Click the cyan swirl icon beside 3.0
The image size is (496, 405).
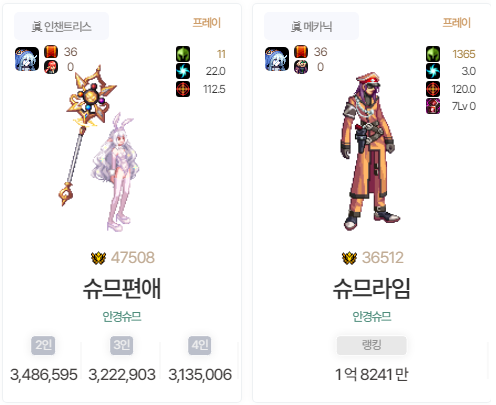[x=433, y=71]
